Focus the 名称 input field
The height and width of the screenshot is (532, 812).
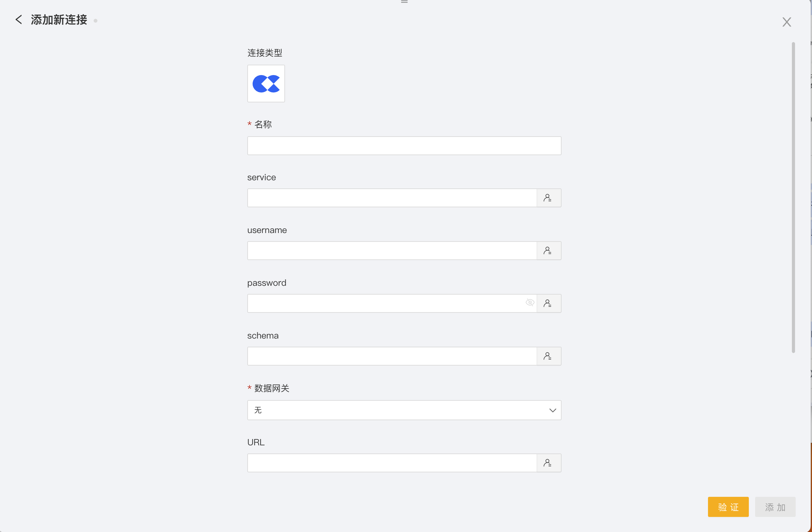pyautogui.click(x=404, y=146)
